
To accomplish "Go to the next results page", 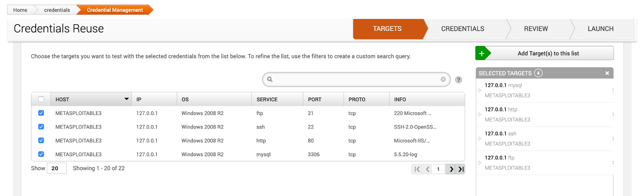I will point(451,169).
